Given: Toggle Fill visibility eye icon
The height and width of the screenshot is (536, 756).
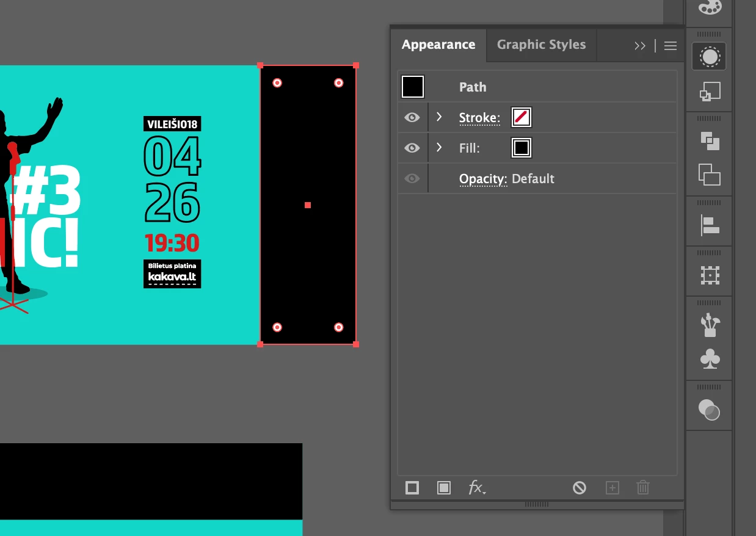Looking at the screenshot, I should (412, 148).
